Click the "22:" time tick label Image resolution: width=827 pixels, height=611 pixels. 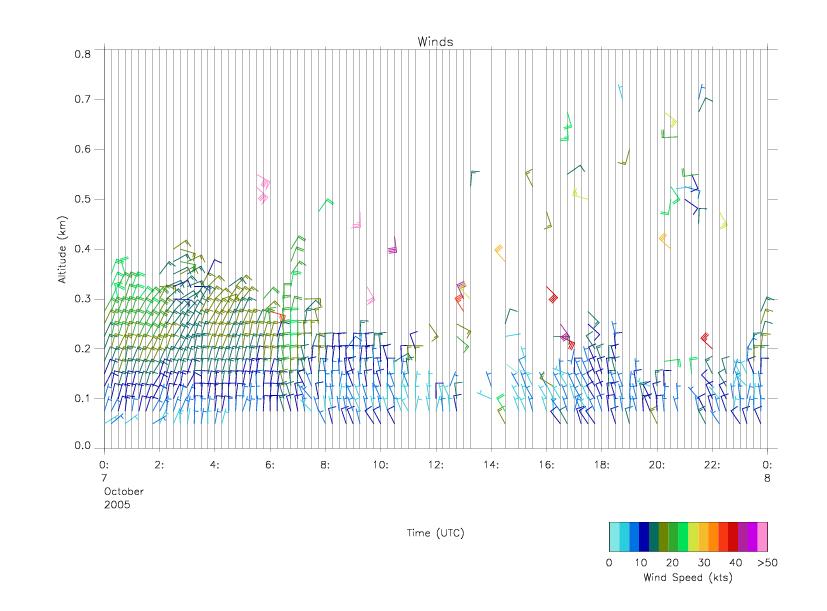click(x=712, y=465)
